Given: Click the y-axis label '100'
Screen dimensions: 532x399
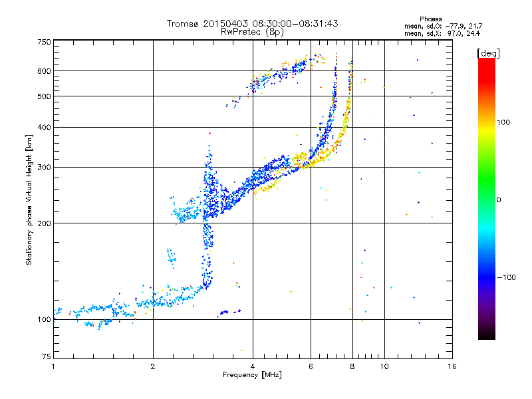Looking at the screenshot, I should [44, 319].
